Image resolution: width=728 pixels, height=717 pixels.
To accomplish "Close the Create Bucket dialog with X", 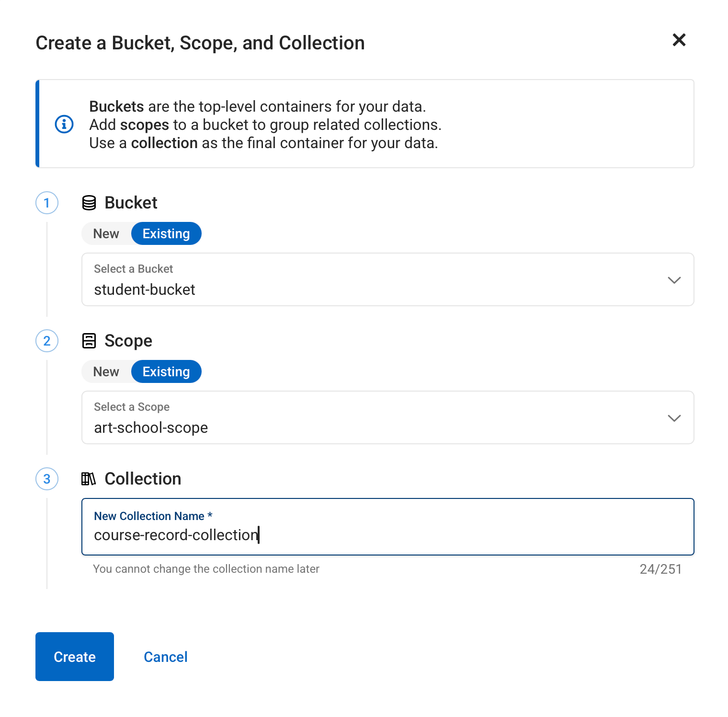I will (x=679, y=40).
